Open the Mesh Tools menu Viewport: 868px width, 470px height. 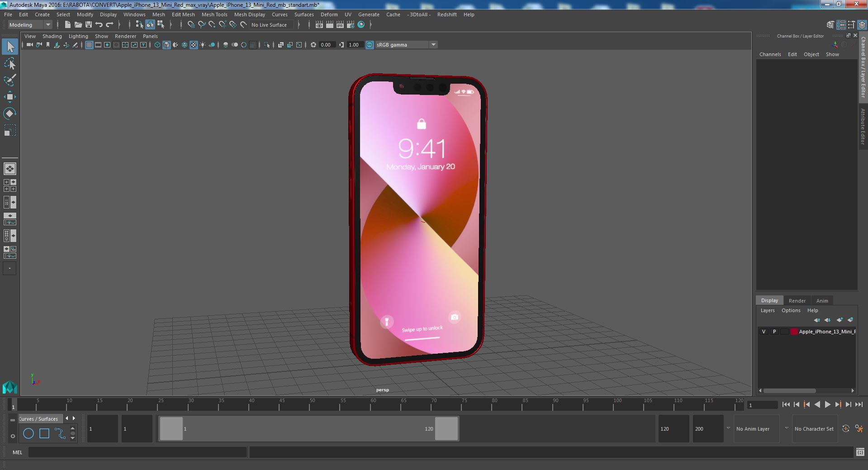coord(214,14)
